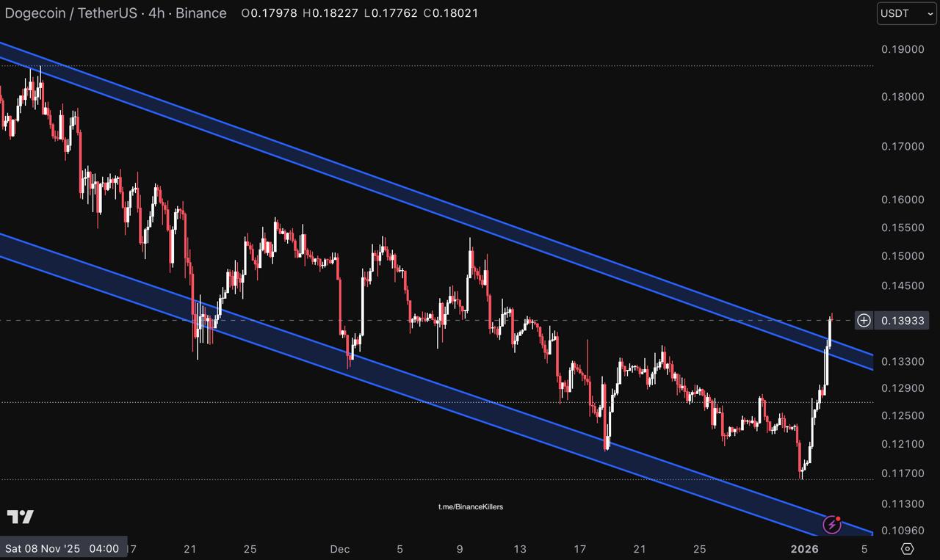Click the 2026 label on time axis

click(804, 548)
